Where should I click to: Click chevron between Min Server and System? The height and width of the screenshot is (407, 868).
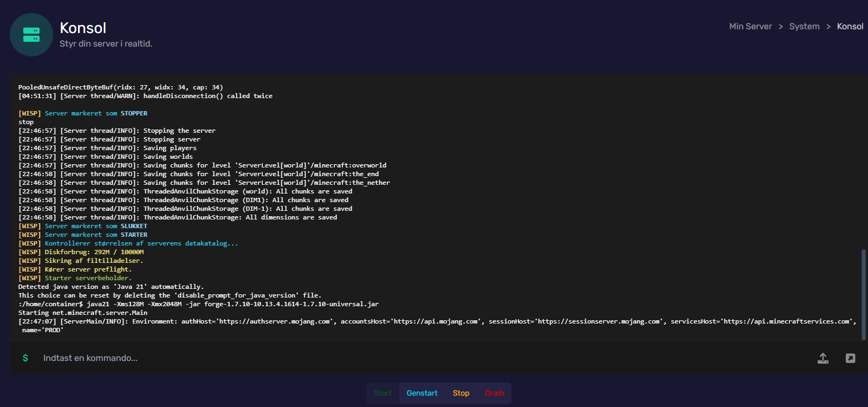[781, 27]
